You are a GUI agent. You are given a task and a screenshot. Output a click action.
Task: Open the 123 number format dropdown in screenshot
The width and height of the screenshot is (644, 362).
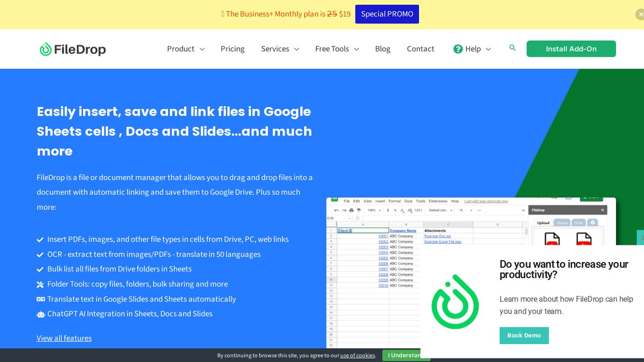click(419, 210)
